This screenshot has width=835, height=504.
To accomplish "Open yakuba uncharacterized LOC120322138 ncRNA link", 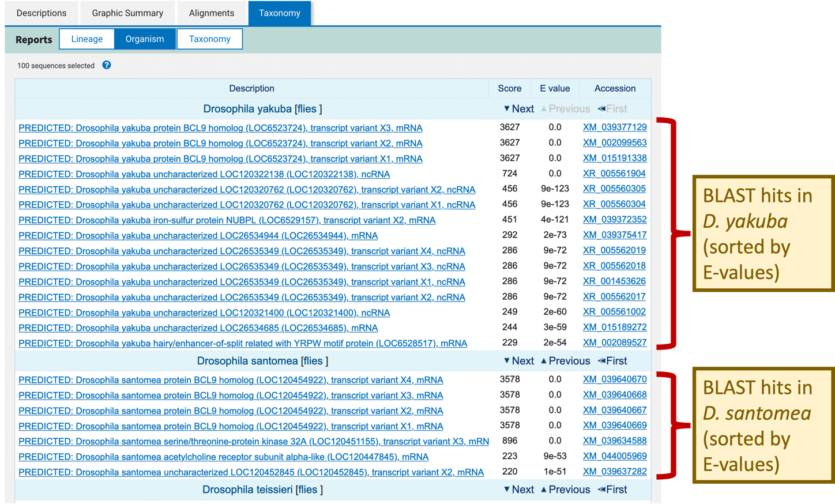I will (204, 174).
